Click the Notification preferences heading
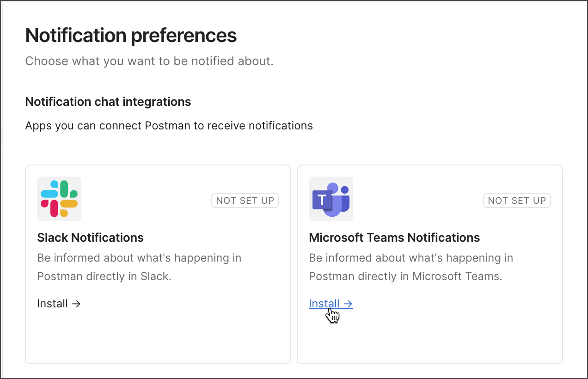Viewport: 588px width, 379px height. pos(131,36)
